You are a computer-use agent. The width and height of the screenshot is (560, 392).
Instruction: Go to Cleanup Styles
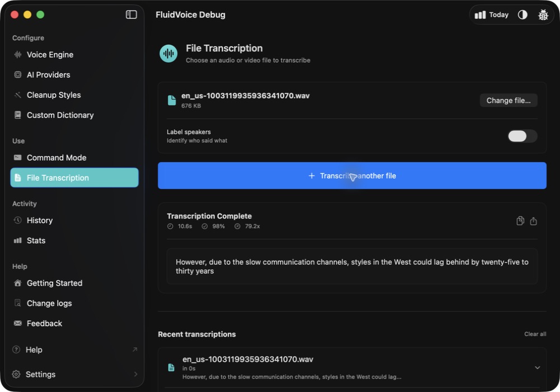(x=74, y=95)
